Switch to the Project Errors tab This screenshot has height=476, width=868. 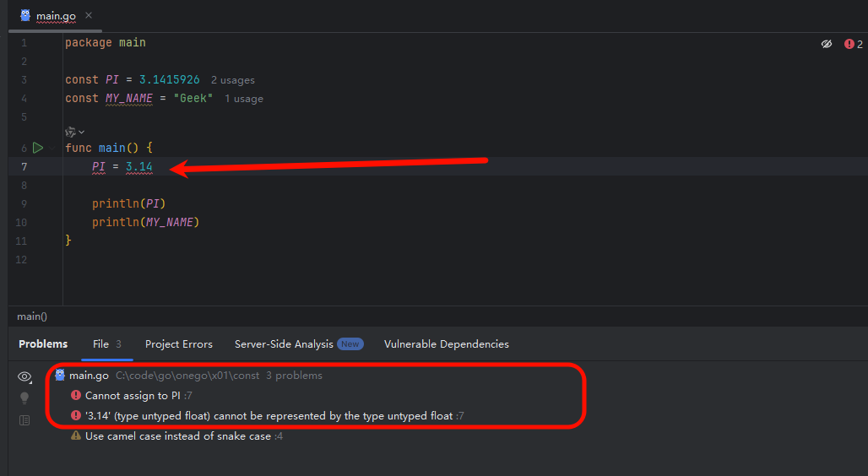[x=179, y=343]
